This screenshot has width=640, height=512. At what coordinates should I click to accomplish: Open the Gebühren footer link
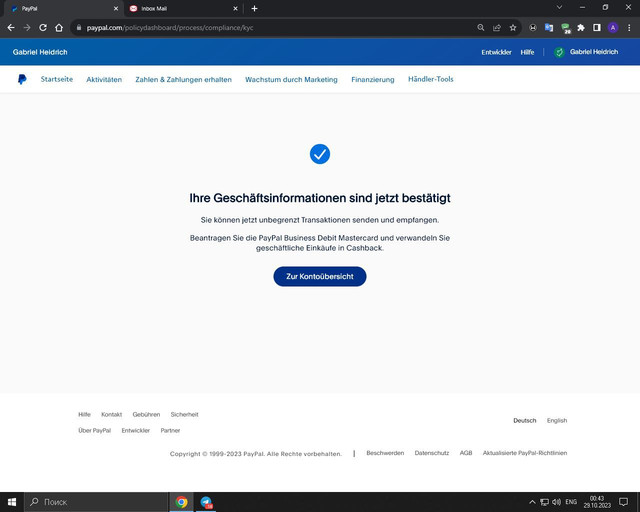click(146, 414)
